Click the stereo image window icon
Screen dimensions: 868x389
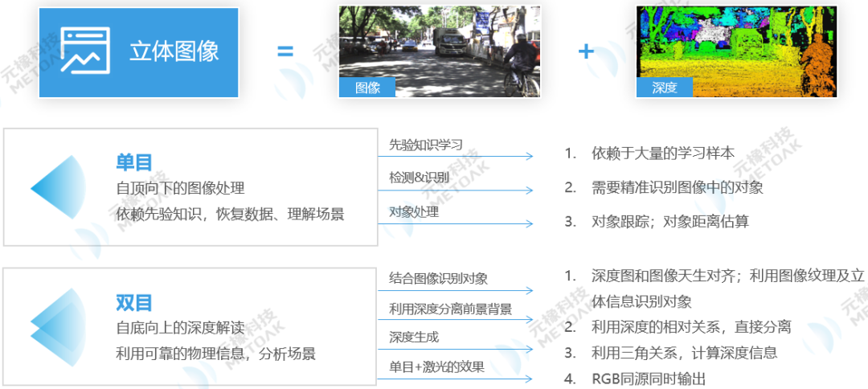[85, 51]
